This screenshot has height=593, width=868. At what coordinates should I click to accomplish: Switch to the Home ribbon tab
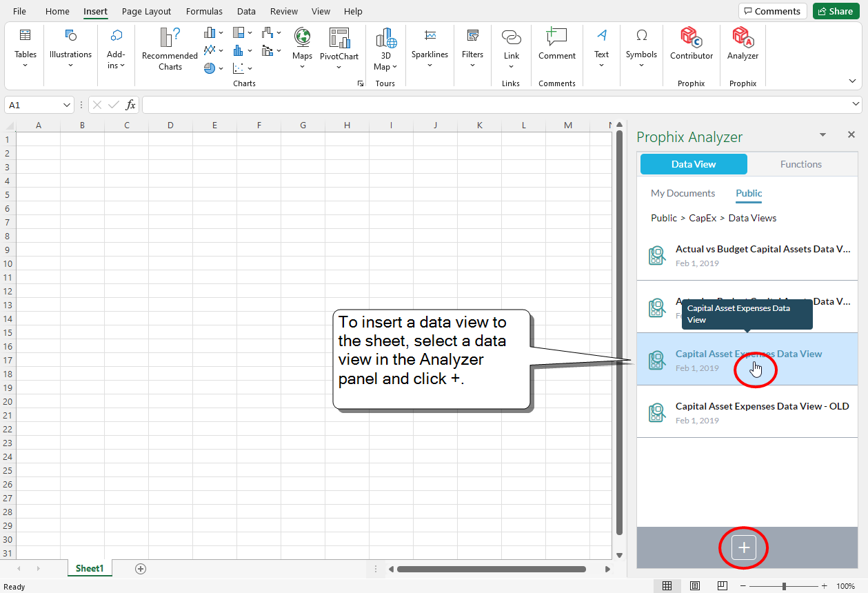(x=57, y=11)
